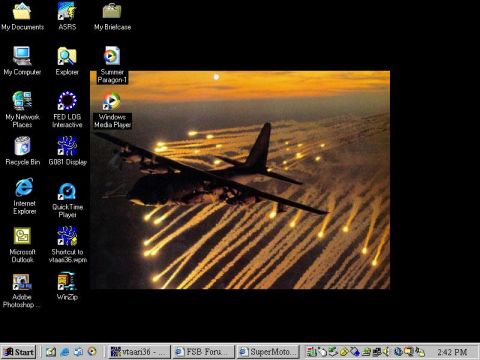Click the first tray icon next to taskbar buttons
The image size is (480, 360).
312,352
